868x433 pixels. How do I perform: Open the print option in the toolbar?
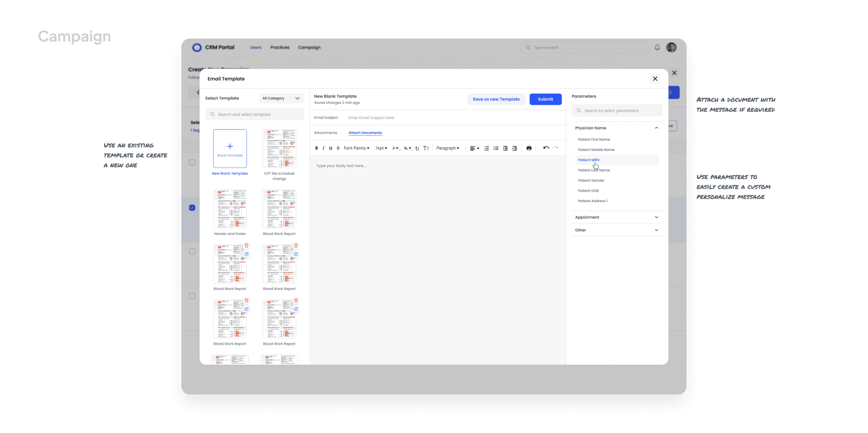pos(529,148)
